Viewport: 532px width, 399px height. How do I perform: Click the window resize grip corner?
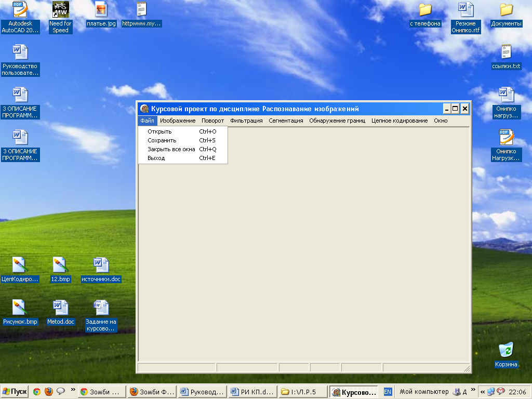coord(467,368)
